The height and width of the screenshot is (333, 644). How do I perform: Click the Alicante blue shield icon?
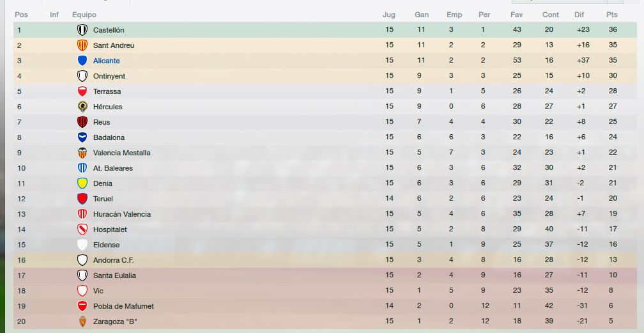click(82, 61)
